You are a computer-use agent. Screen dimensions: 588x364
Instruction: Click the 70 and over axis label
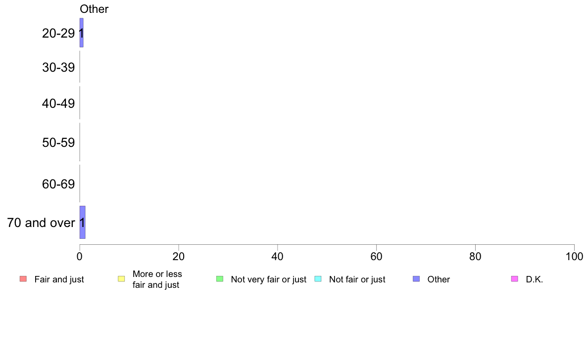(x=41, y=223)
